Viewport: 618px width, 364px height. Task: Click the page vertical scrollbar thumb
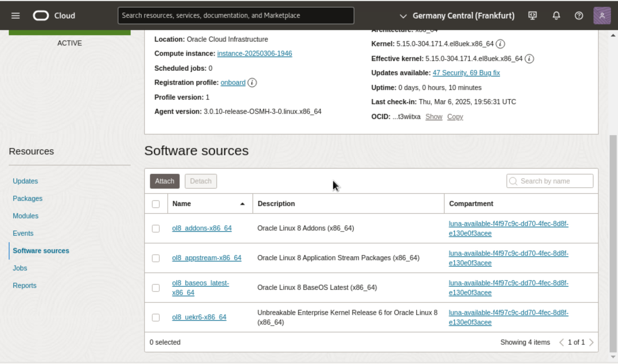(x=613, y=244)
